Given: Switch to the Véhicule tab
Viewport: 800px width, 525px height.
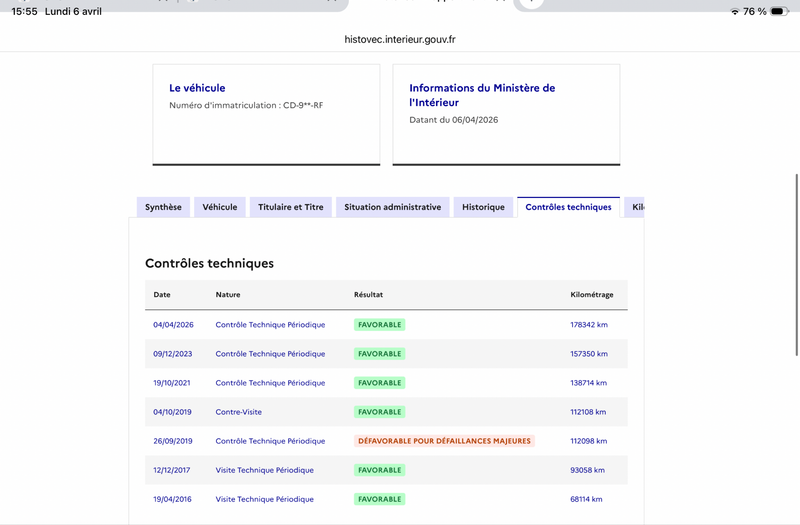Looking at the screenshot, I should coord(220,207).
